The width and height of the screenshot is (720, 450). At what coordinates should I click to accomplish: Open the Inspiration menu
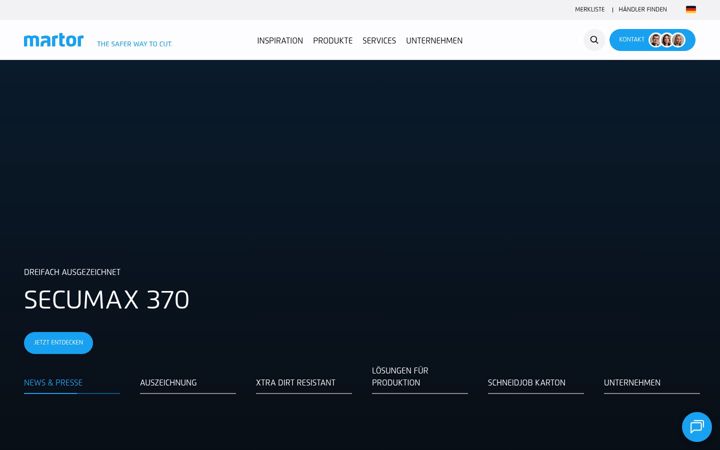(280, 40)
